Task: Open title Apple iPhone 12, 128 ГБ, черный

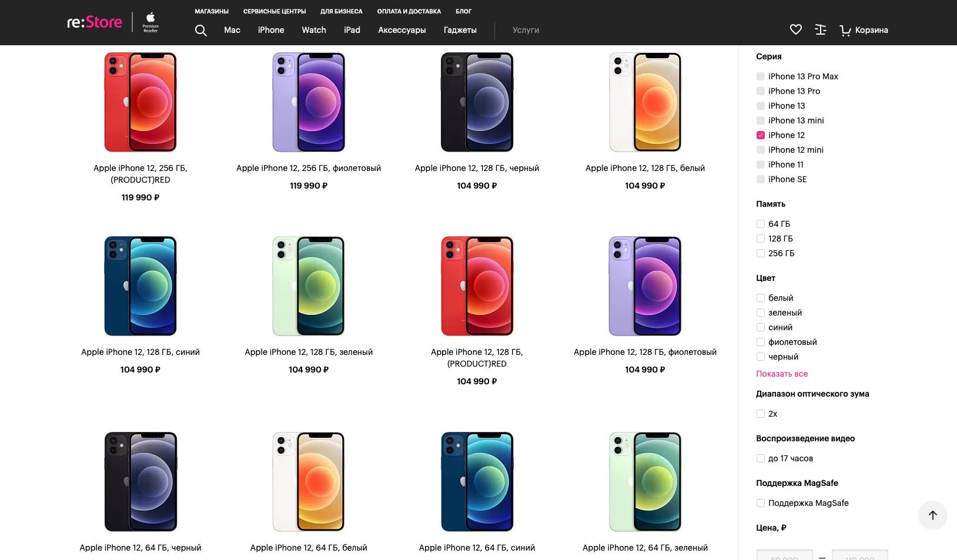Action: [x=477, y=168]
